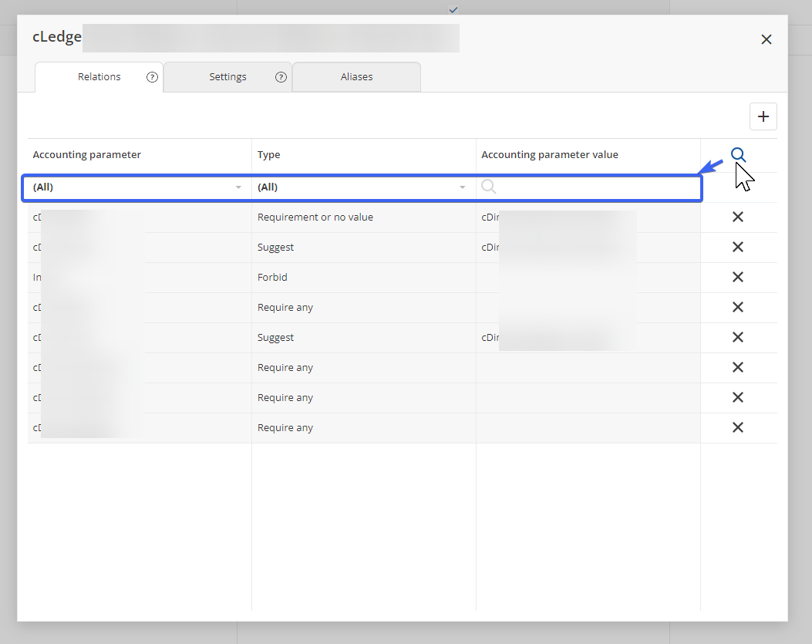Remove the first Suggest relation row
812x644 pixels.
[737, 248]
